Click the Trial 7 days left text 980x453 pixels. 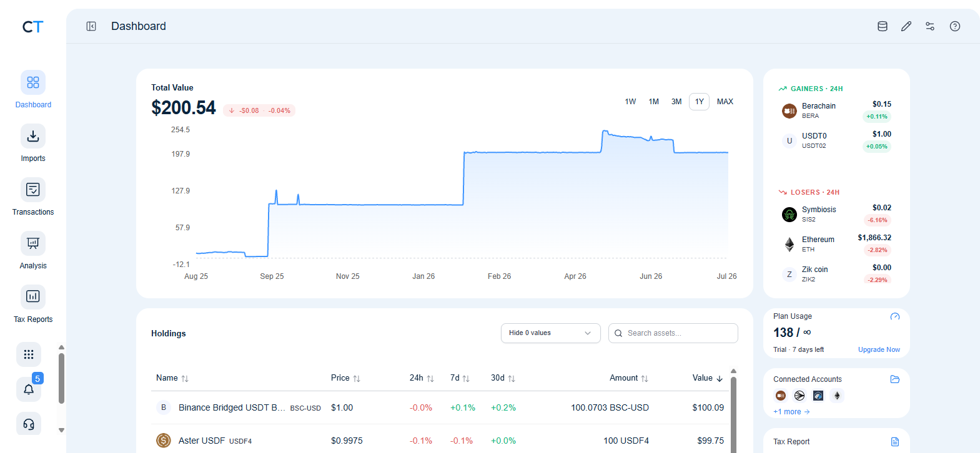coord(798,349)
